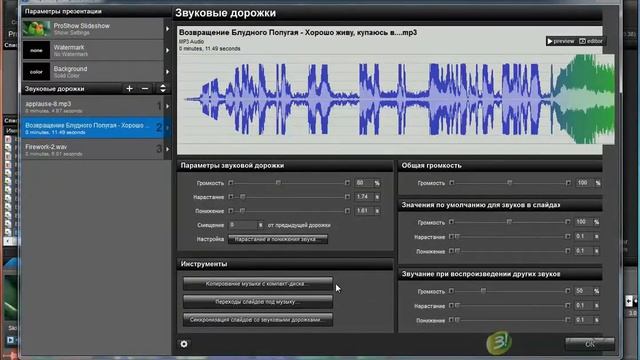Expand the arrow for the selected Возвращение Блудного Попугая track
Screen dimensions: 640x360
click(x=167, y=128)
